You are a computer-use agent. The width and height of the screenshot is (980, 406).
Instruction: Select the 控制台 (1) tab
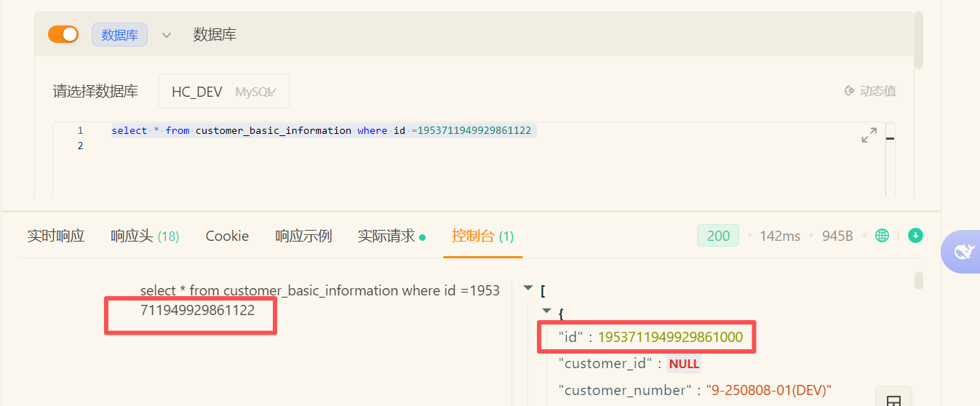click(x=482, y=236)
